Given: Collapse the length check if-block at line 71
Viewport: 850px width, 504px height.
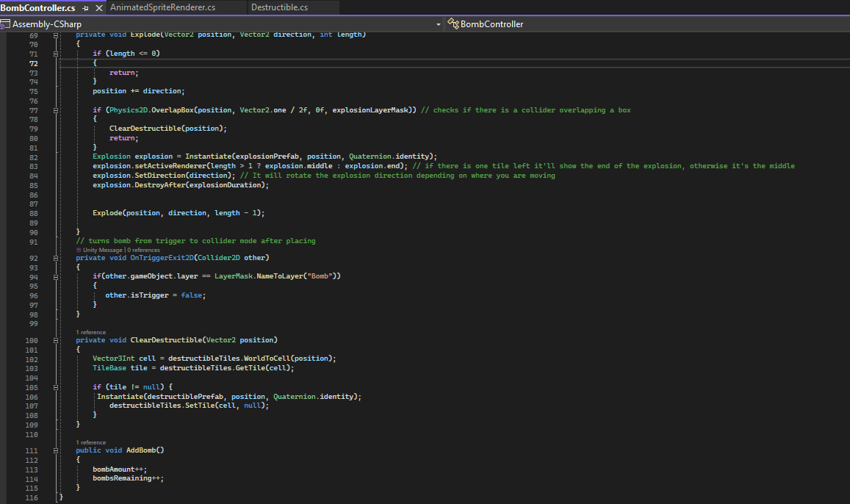Looking at the screenshot, I should [x=57, y=54].
